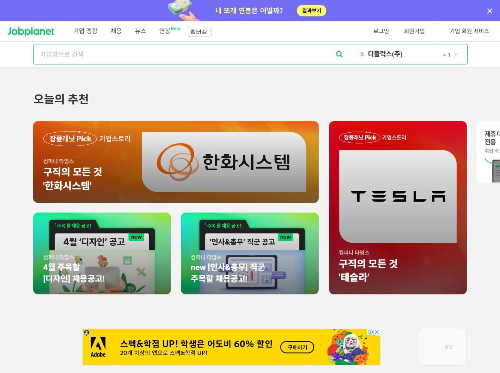
Task: Click the boxed nav item after 연봉
Action: coord(199,32)
